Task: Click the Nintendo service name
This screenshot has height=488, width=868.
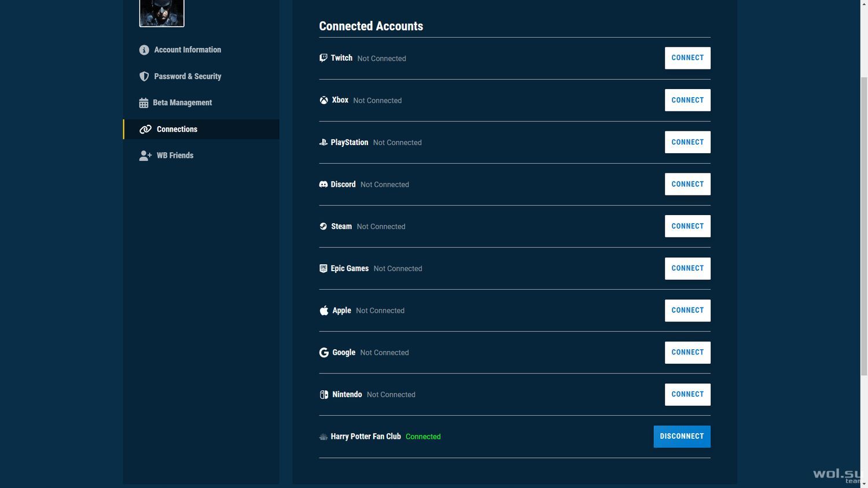Action: [x=347, y=394]
